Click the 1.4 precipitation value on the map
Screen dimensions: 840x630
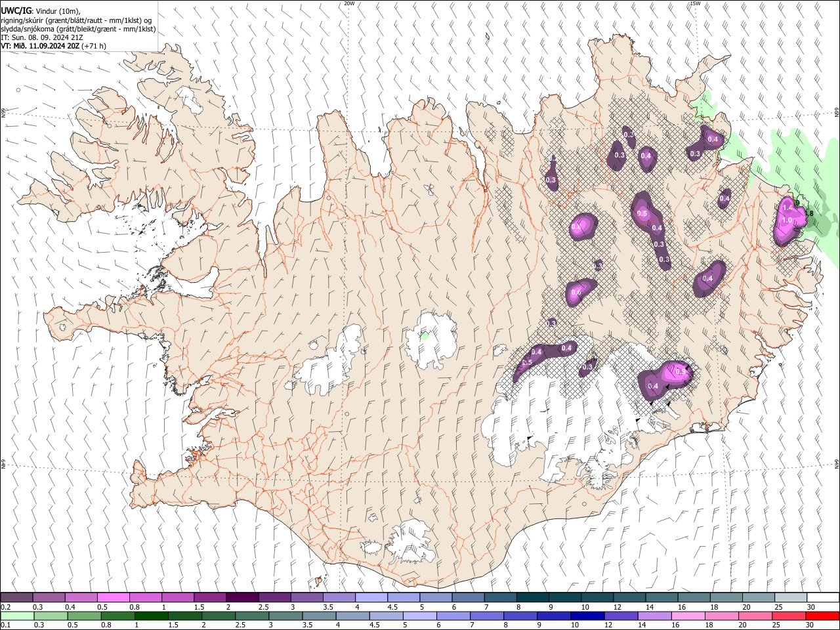pos(788,207)
